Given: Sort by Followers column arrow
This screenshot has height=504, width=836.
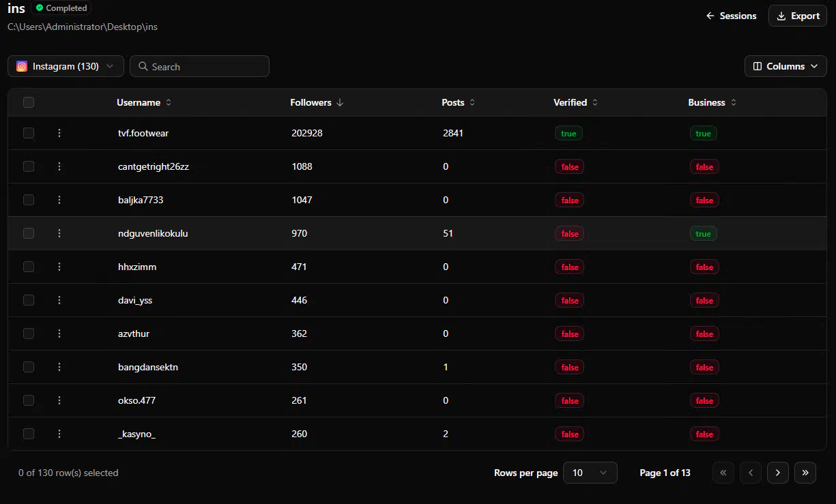Looking at the screenshot, I should (x=340, y=102).
